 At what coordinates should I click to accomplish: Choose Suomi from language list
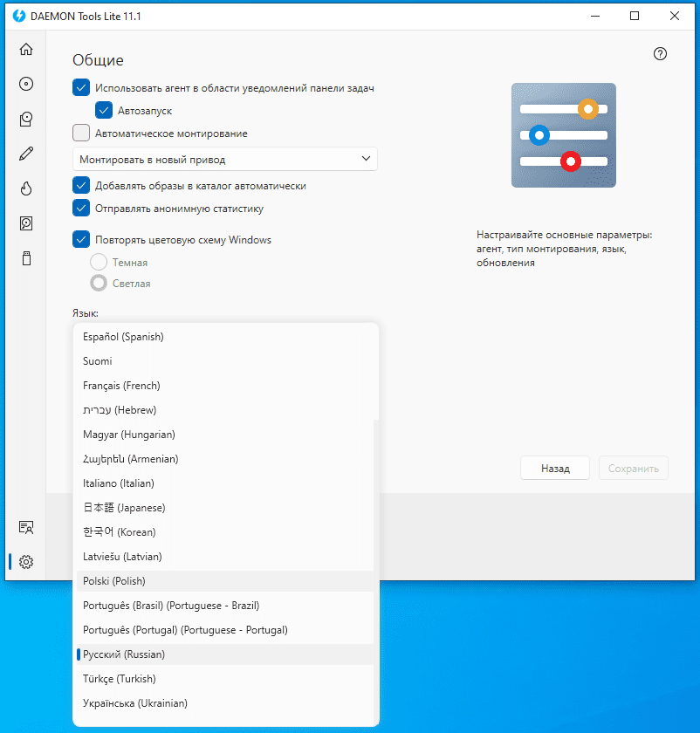(225, 361)
